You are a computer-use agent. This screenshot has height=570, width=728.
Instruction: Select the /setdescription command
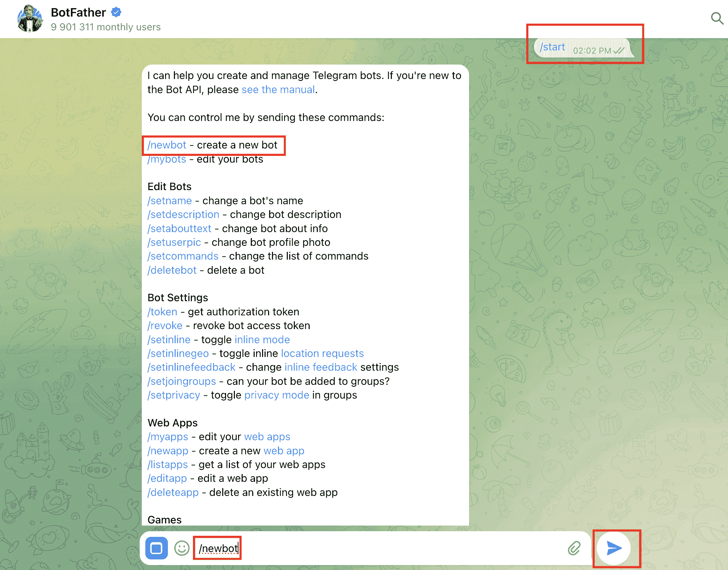coord(183,214)
